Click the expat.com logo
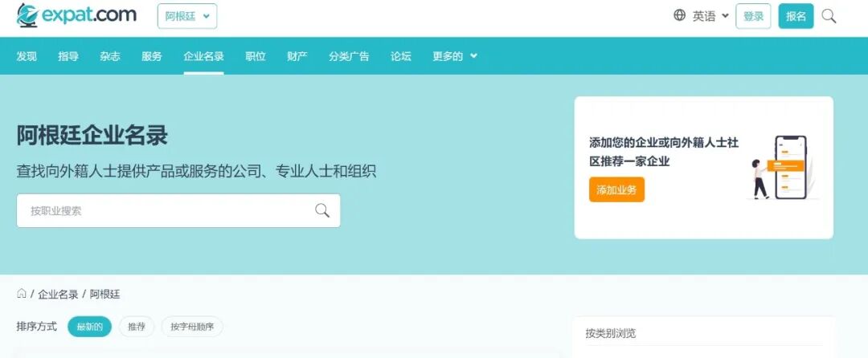Image resolution: width=868 pixels, height=358 pixels. point(76,15)
